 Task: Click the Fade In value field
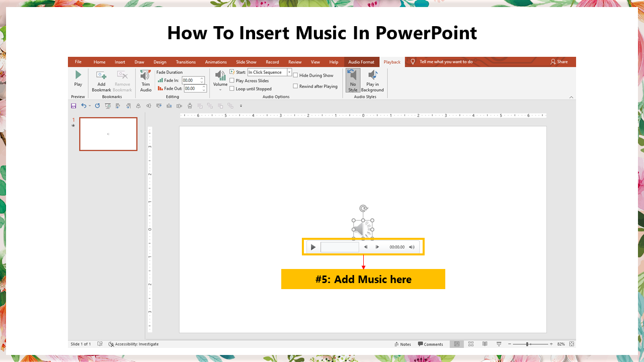190,80
